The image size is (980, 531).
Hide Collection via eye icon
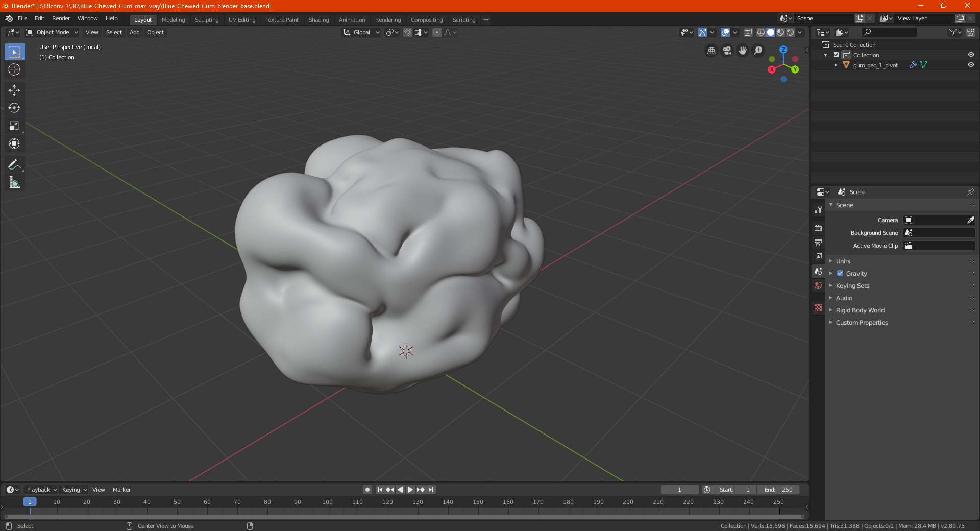(x=971, y=55)
